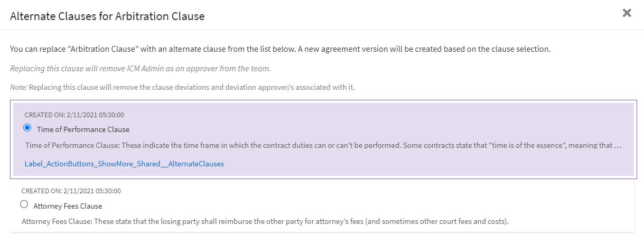Image resolution: width=644 pixels, height=244 pixels.
Task: Click the sentence about a new agreement version
Action: coord(422,49)
